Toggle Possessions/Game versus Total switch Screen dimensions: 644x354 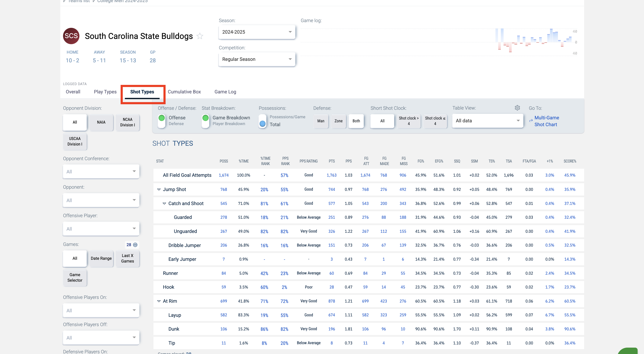(x=263, y=121)
